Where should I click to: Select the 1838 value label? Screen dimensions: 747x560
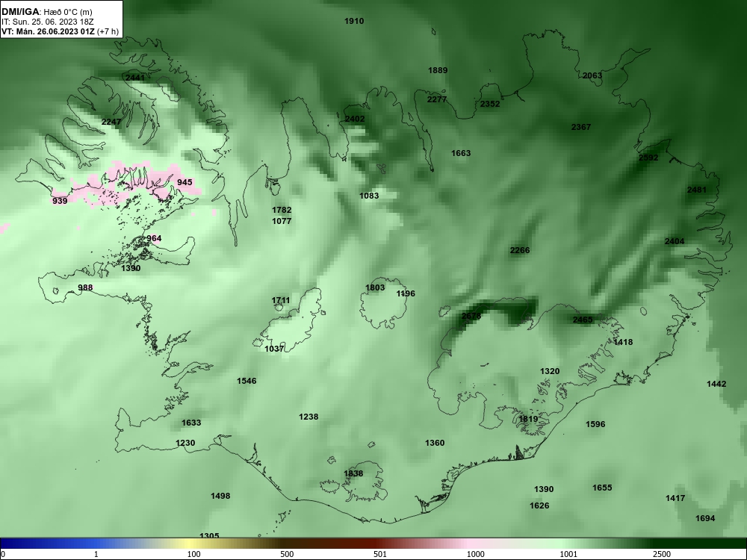tap(353, 474)
